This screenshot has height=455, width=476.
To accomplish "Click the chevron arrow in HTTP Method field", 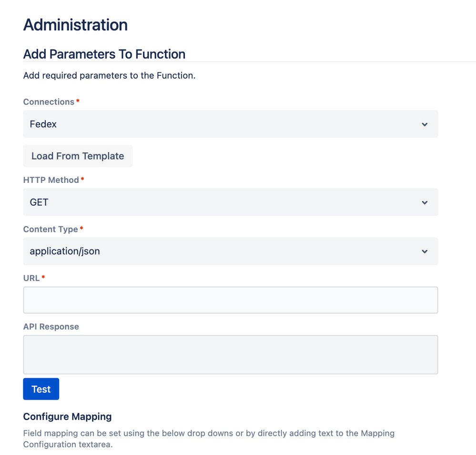I will (425, 202).
